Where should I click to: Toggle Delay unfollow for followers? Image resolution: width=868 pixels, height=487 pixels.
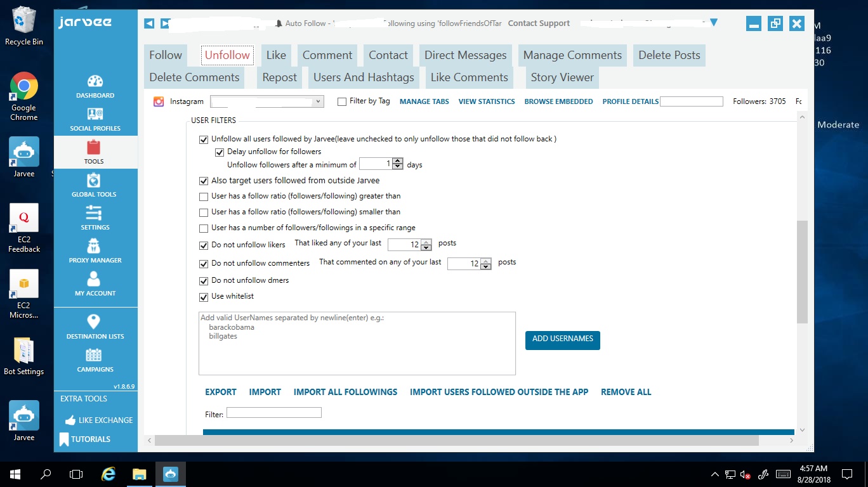pos(220,152)
